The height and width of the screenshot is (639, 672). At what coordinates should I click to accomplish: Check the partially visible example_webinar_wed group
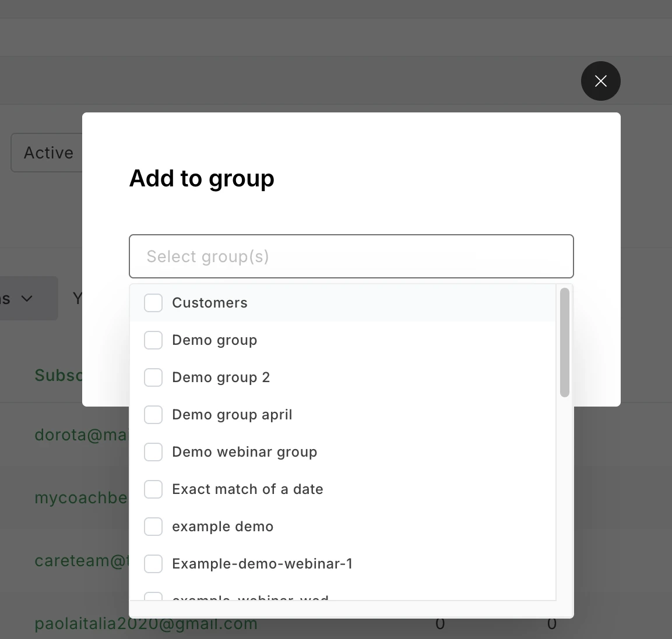pyautogui.click(x=153, y=599)
